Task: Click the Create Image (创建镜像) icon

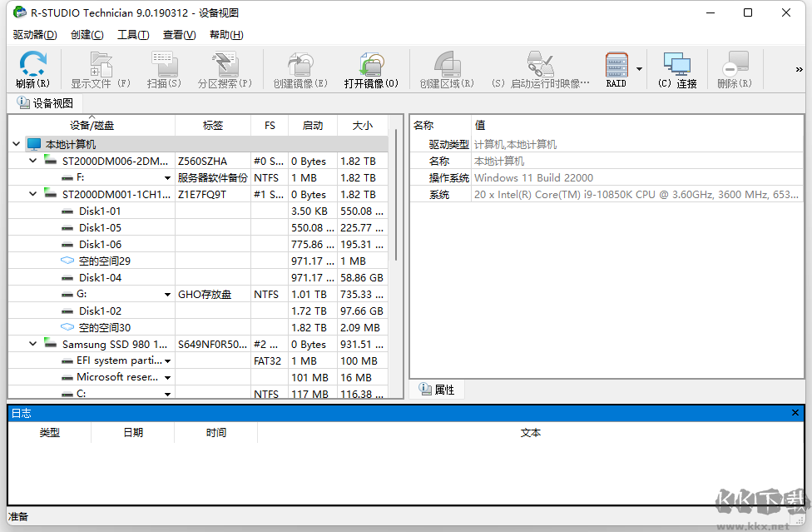Action: [300, 69]
